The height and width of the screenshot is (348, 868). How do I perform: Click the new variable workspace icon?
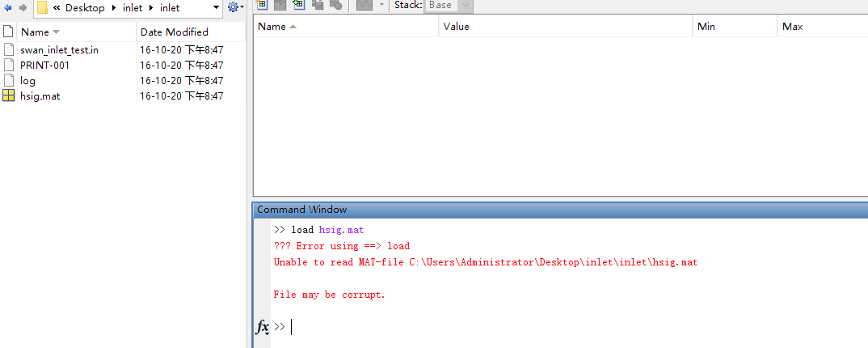point(261,4)
